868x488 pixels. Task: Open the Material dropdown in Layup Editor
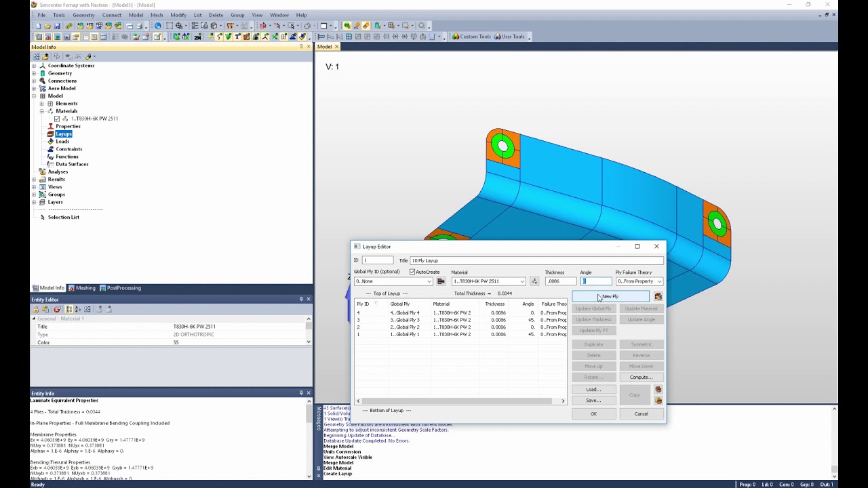coord(488,281)
